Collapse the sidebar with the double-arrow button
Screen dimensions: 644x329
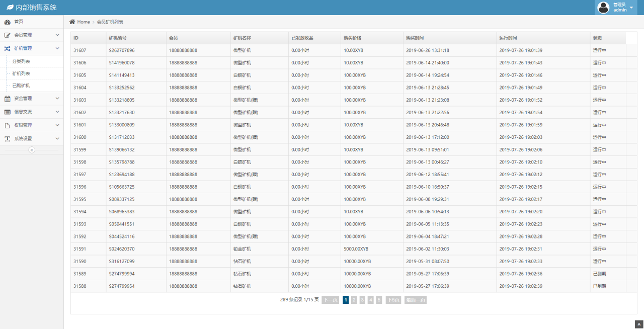point(32,150)
